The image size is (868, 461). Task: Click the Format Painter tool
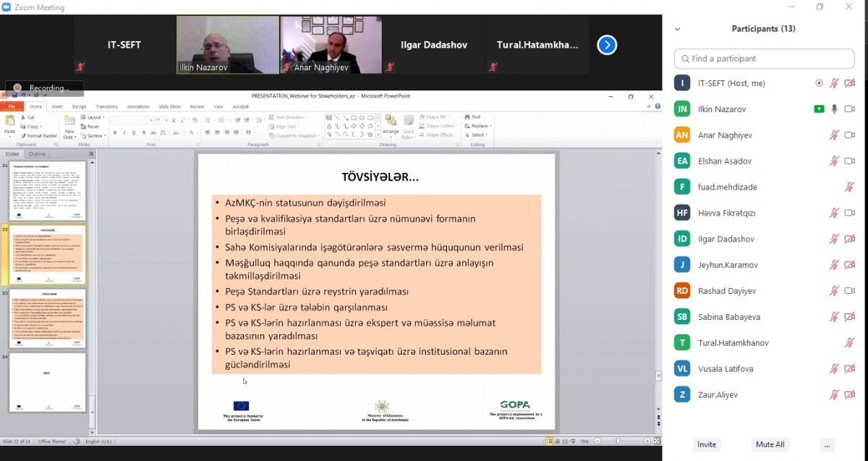tap(41, 135)
